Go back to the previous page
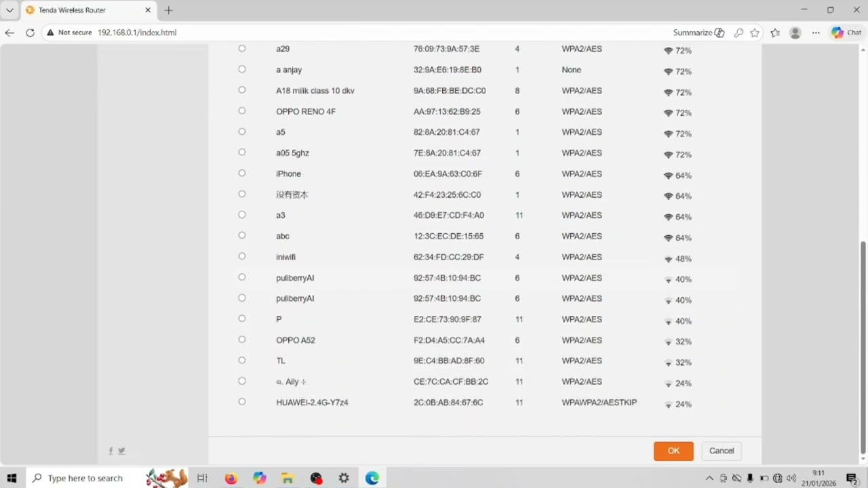868x488 pixels. tap(9, 33)
